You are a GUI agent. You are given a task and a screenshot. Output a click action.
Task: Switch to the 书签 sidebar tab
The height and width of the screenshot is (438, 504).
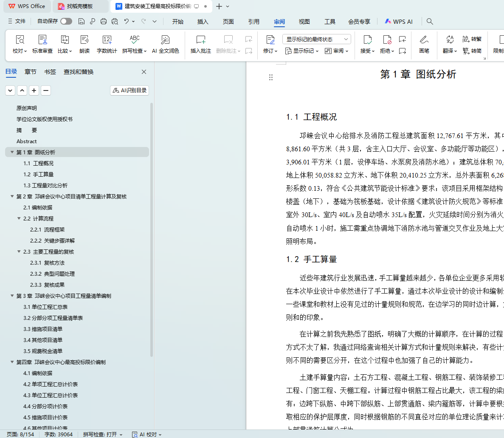click(x=50, y=72)
